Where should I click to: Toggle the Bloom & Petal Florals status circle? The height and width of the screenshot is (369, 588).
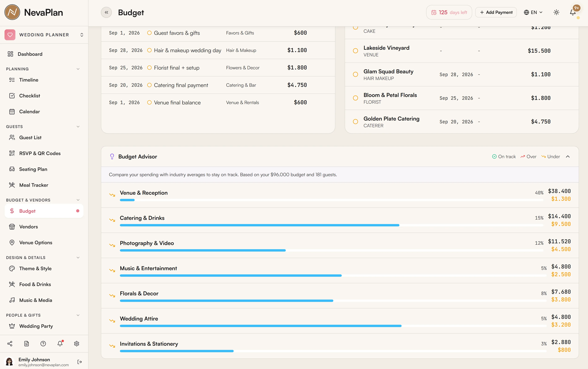point(356,98)
